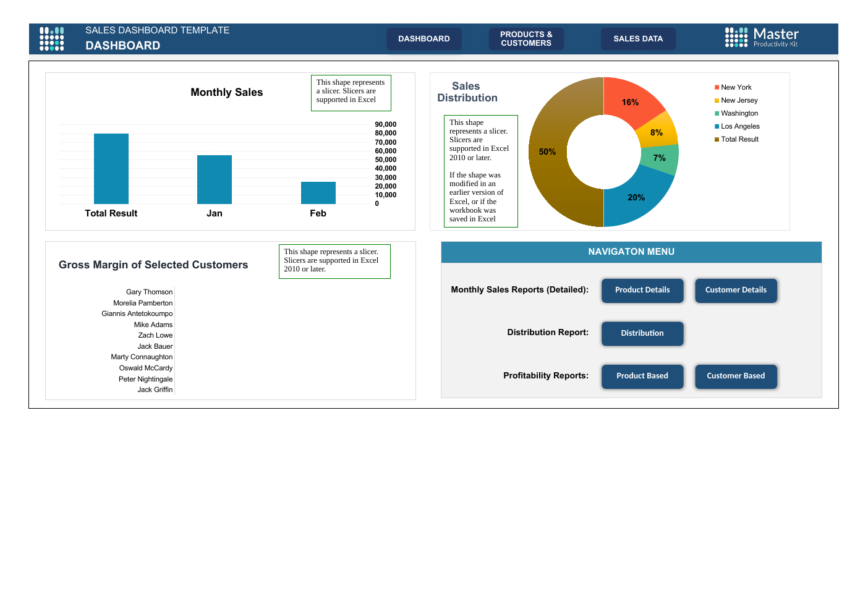868x614 pixels.
Task: Click the 20% donut slice
Action: point(636,198)
